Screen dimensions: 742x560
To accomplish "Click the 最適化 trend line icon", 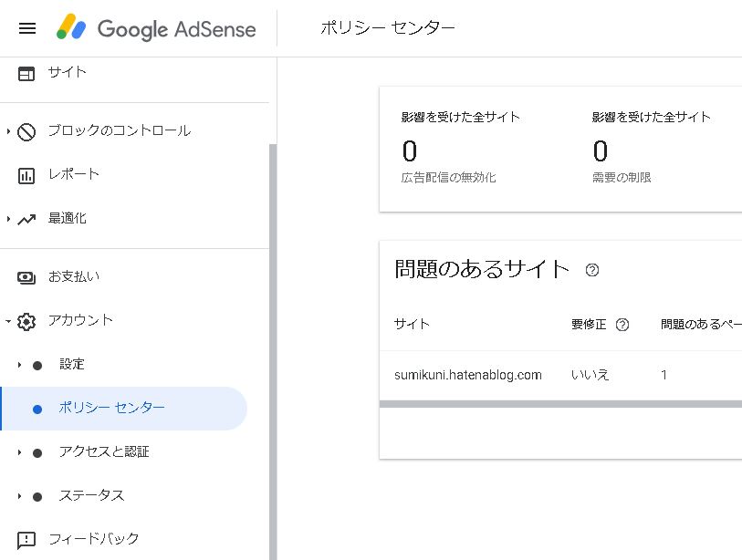I will 26,220.
